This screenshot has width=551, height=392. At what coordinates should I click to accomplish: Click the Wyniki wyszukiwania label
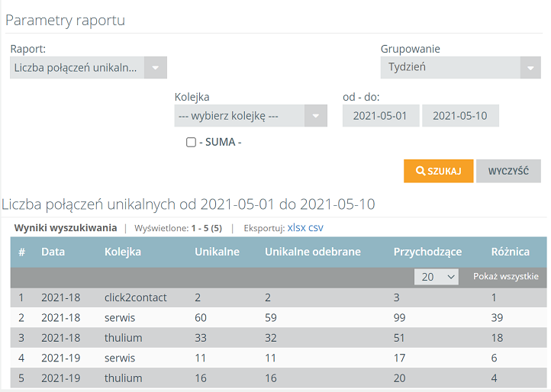(x=66, y=227)
